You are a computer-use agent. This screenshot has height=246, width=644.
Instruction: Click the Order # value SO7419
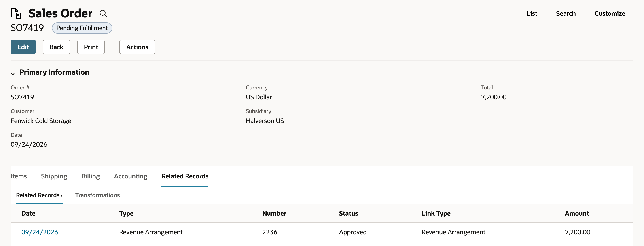coord(22,97)
